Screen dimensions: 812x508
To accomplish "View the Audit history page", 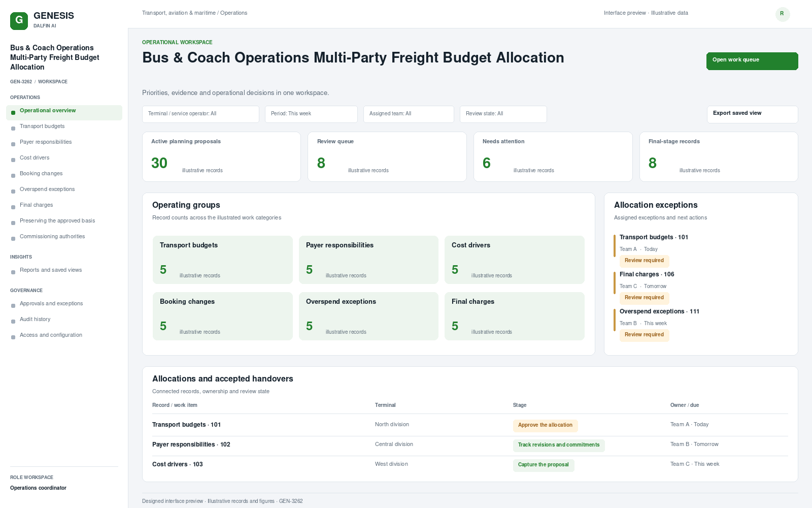I will coord(64,321).
